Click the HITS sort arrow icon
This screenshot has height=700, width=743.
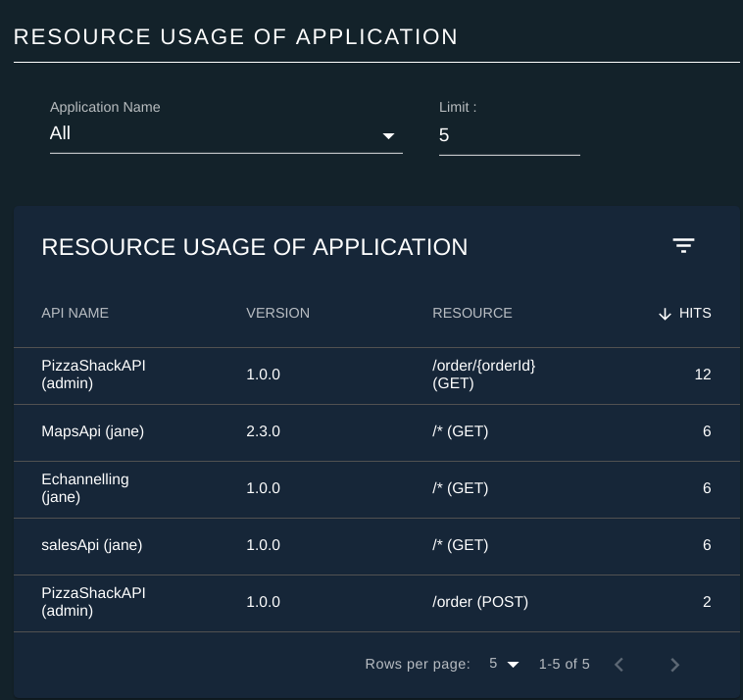(x=665, y=314)
